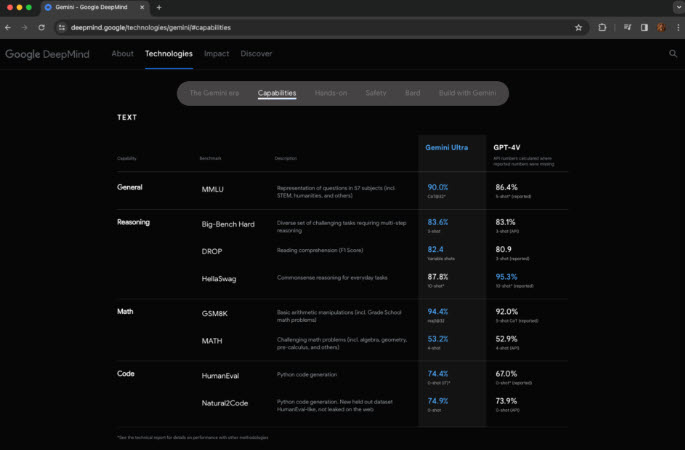
Task: Select the Gemini - Google DeepMind browser tab
Action: tap(94, 7)
